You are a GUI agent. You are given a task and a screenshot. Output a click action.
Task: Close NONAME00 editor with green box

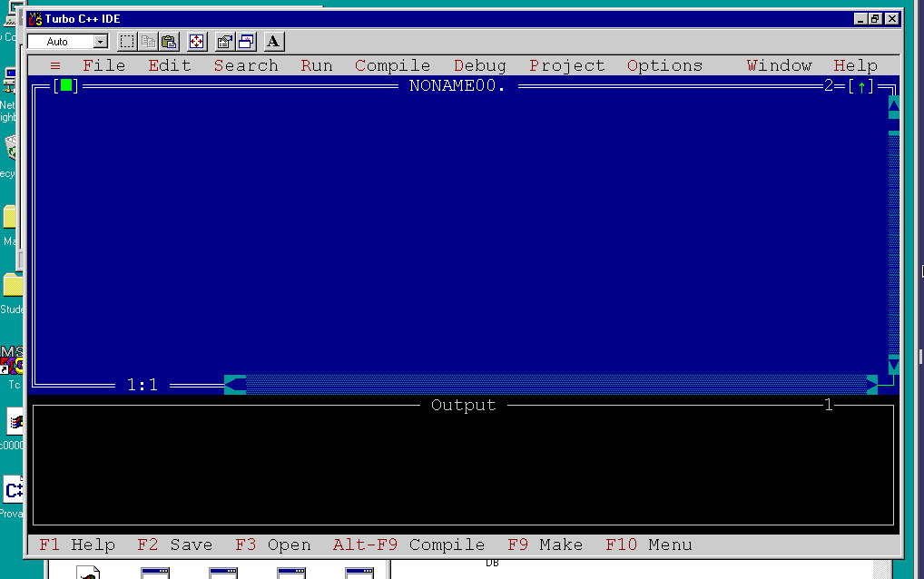pos(66,86)
